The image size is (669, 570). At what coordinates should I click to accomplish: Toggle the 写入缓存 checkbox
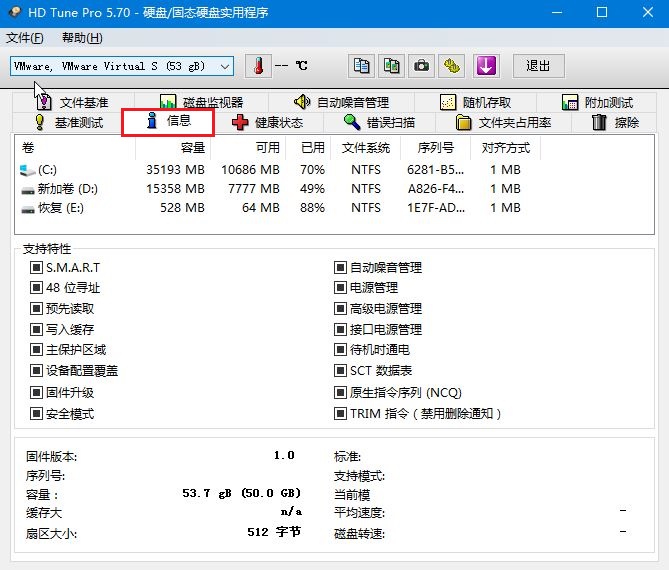36,329
